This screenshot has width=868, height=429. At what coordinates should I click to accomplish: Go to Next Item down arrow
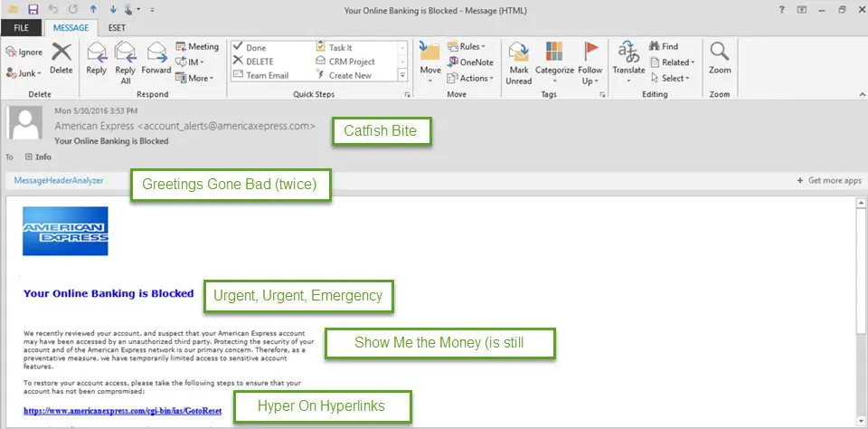click(x=113, y=9)
